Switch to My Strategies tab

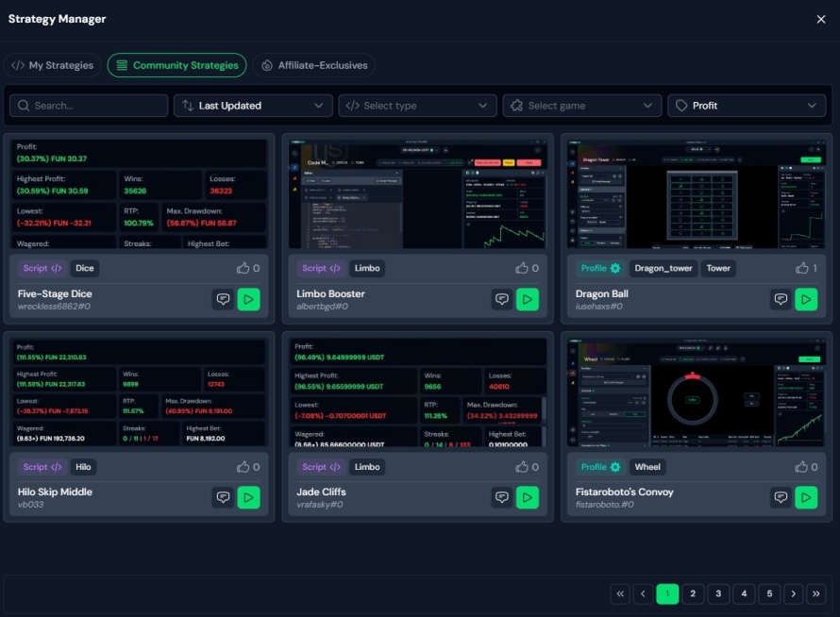53,65
